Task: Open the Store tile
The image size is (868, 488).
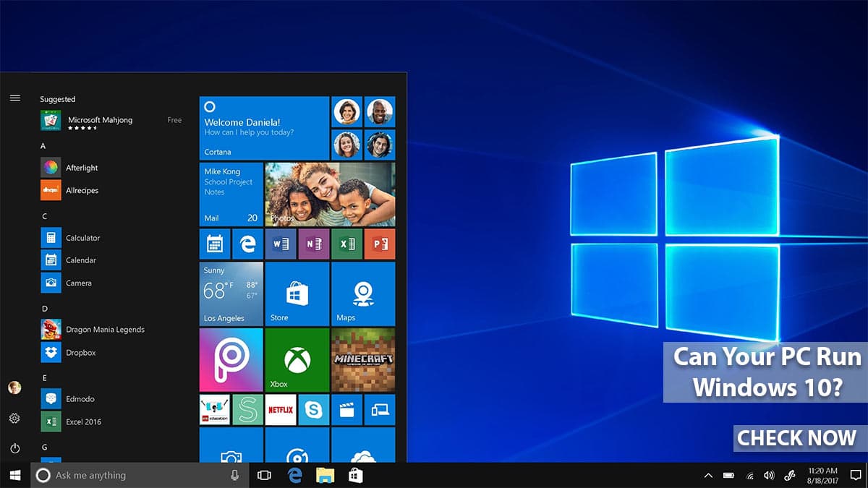Action: (x=297, y=294)
